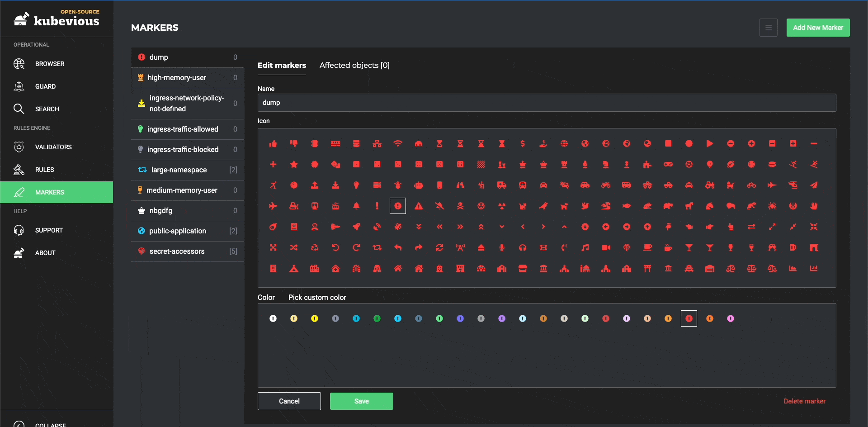Select high-memory-user marker in list
The height and width of the screenshot is (427, 868).
tap(188, 78)
